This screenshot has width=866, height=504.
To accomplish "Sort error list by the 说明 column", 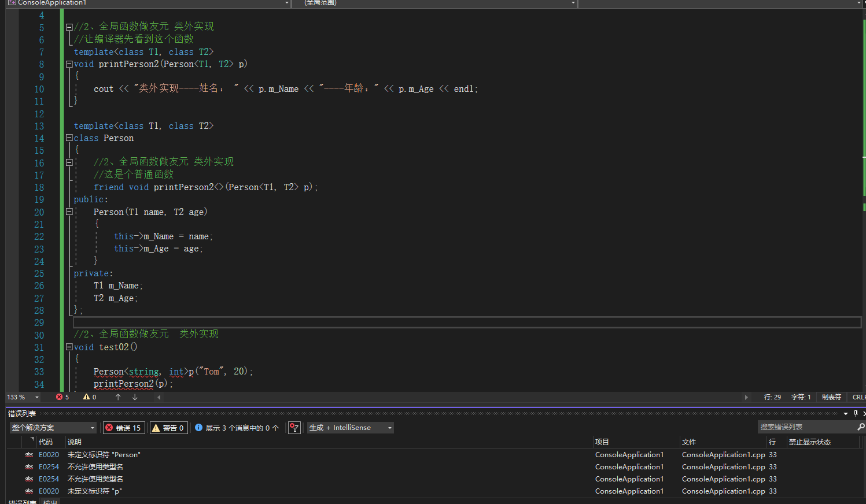I will (75, 442).
